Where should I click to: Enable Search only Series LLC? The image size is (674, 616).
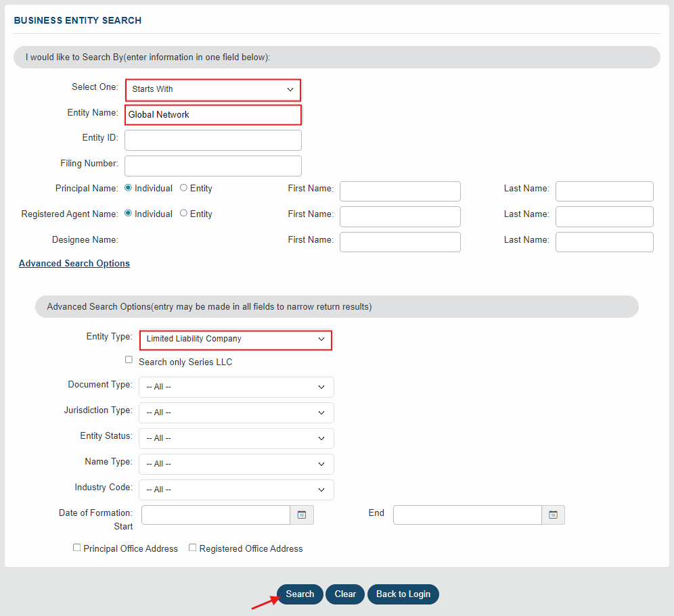coord(129,359)
